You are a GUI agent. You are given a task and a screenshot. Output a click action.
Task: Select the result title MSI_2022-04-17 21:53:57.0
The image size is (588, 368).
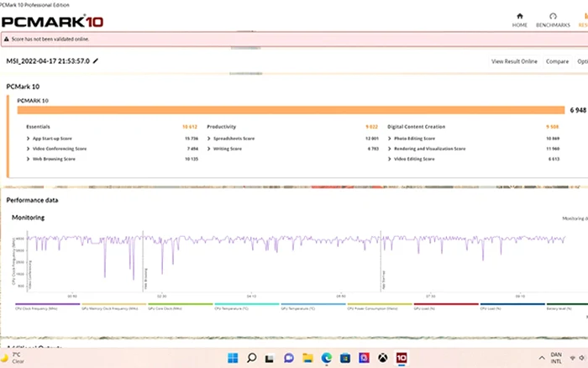coord(48,60)
